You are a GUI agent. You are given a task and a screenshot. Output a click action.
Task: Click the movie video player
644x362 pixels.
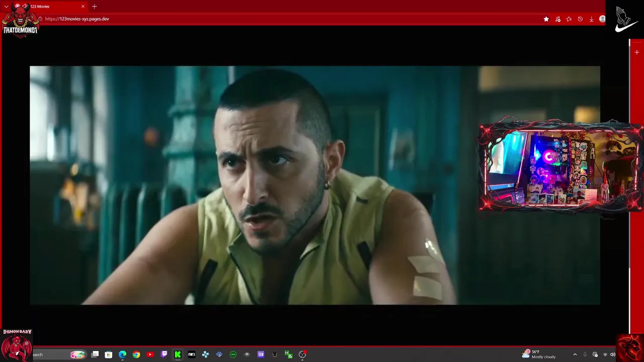click(x=315, y=185)
